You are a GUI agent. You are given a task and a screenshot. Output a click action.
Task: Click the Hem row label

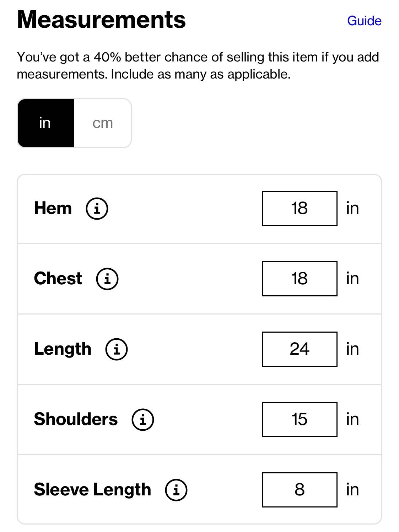53,208
